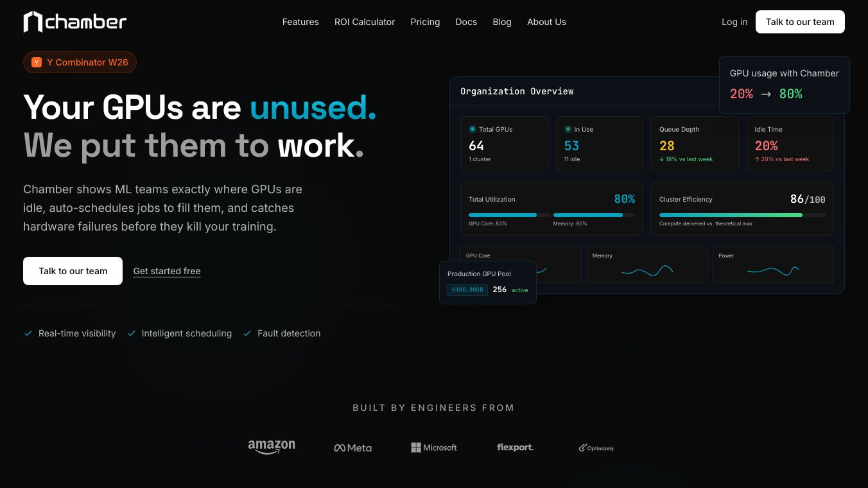Image resolution: width=868 pixels, height=488 pixels.
Task: Select the Optimizely logo
Action: pos(596,448)
